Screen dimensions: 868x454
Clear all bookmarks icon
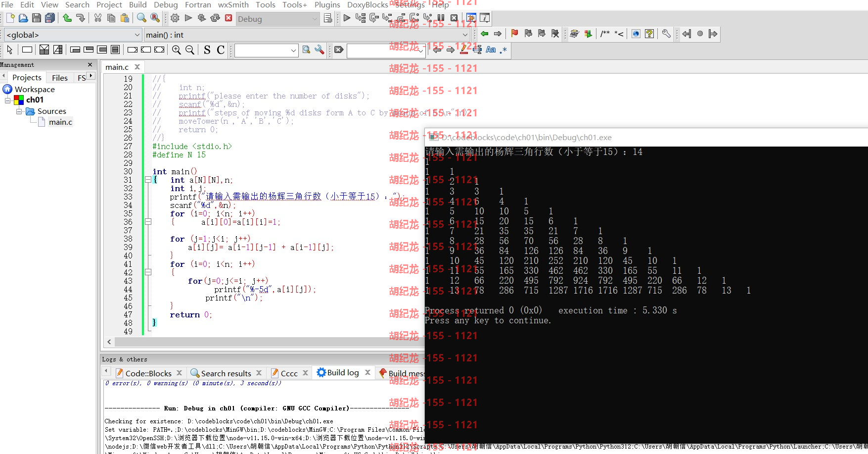[x=555, y=34]
